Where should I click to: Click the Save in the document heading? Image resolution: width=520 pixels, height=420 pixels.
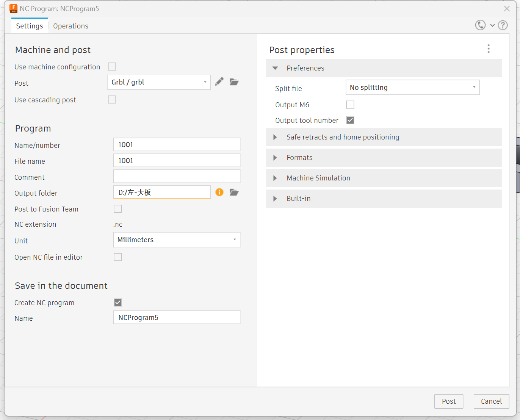61,286
